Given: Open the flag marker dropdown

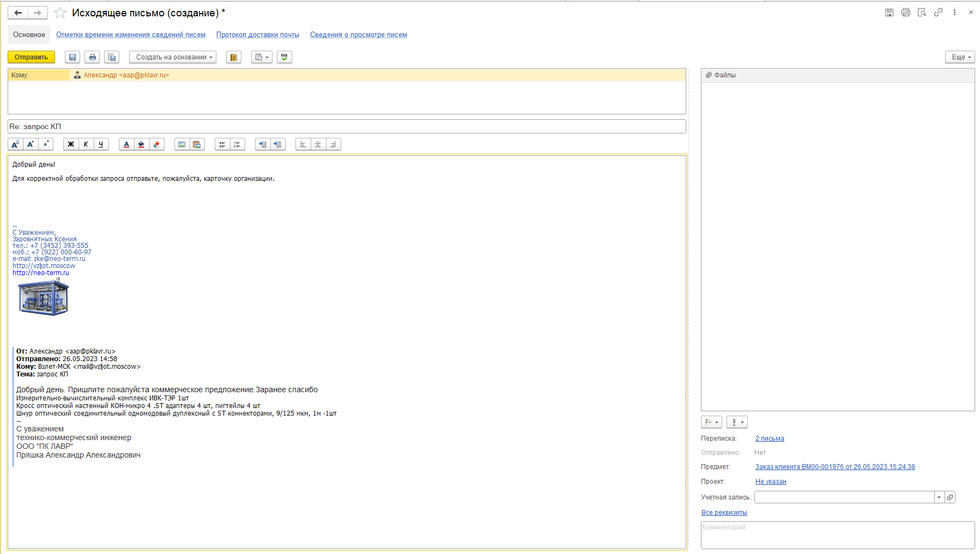Looking at the screenshot, I should tap(712, 422).
